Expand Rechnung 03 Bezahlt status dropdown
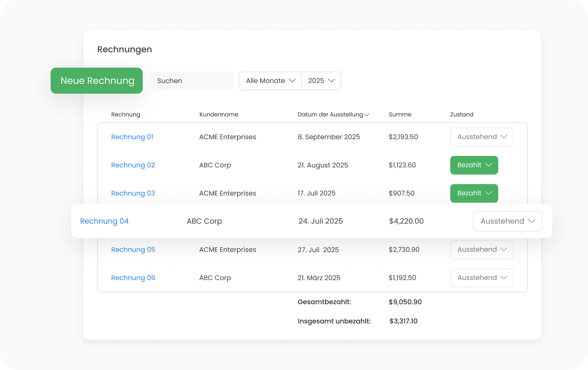This screenshot has width=588, height=370. [474, 193]
